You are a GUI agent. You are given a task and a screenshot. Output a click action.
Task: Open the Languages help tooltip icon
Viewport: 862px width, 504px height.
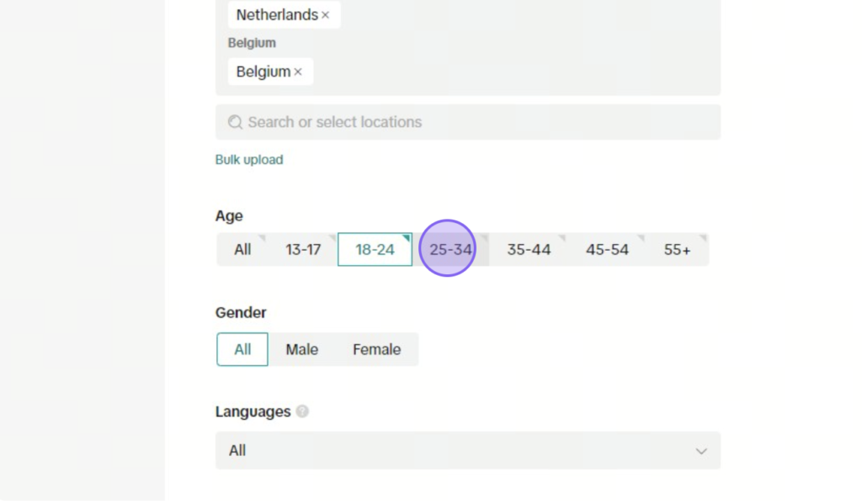(302, 411)
